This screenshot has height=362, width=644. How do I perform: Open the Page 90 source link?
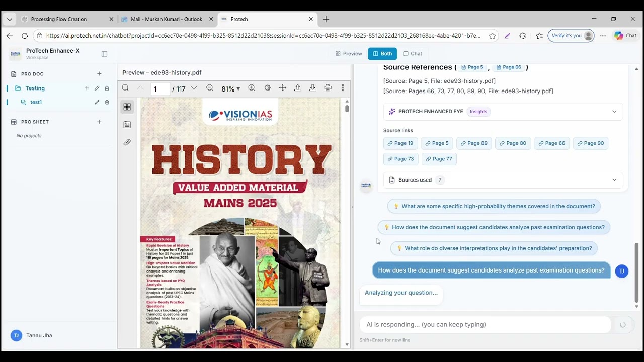[591, 143]
